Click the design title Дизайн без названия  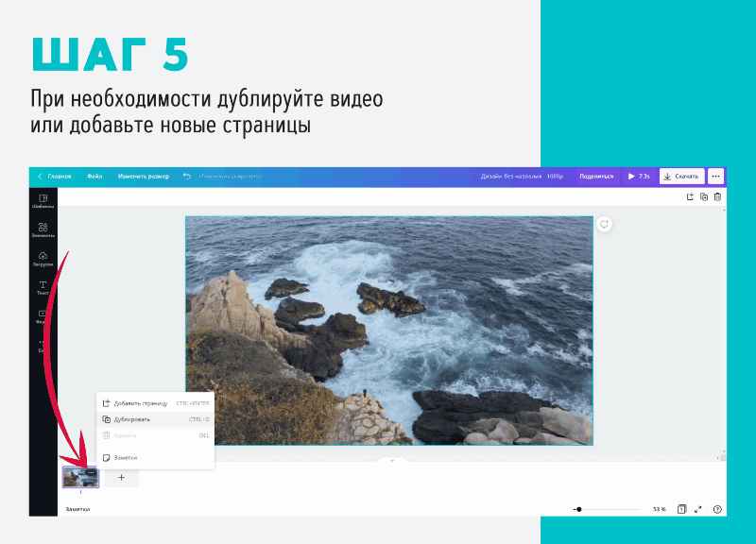[511, 177]
